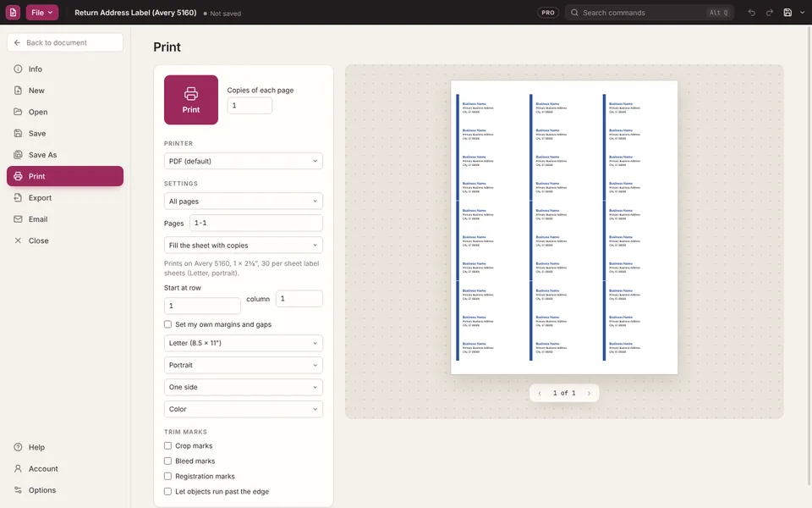This screenshot has width=812, height=508.
Task: Open the Letter paper size dropdown
Action: [244, 343]
